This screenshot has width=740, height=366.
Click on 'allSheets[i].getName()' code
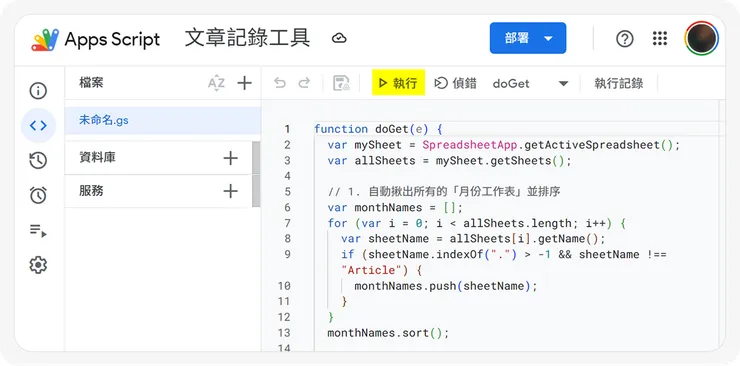[524, 239]
